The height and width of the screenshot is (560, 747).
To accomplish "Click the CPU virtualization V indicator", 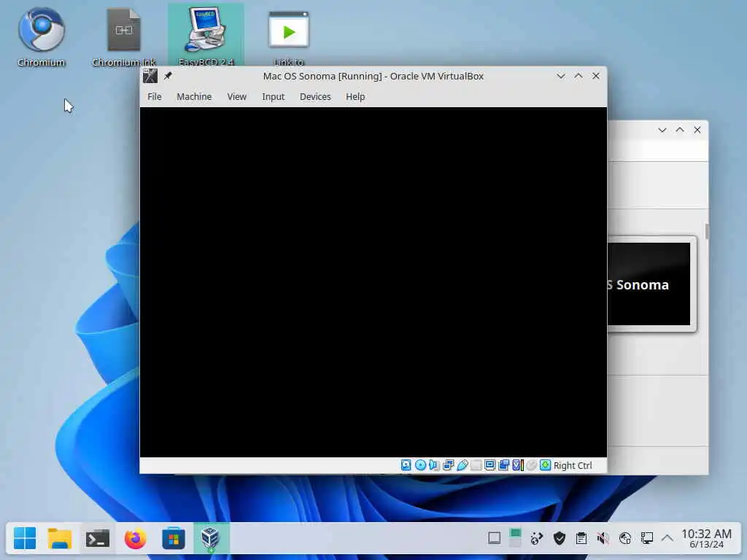I will (517, 465).
